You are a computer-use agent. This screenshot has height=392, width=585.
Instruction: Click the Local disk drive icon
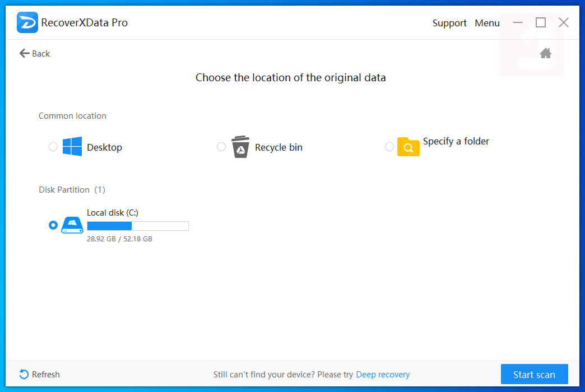pyautogui.click(x=72, y=225)
